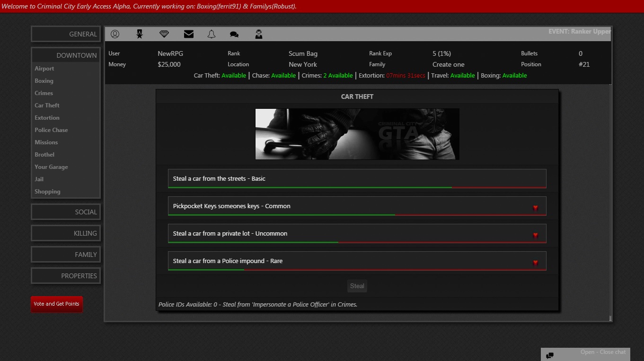This screenshot has width=644, height=361.
Task: Open the mail envelope inbox icon
Action: tap(189, 34)
